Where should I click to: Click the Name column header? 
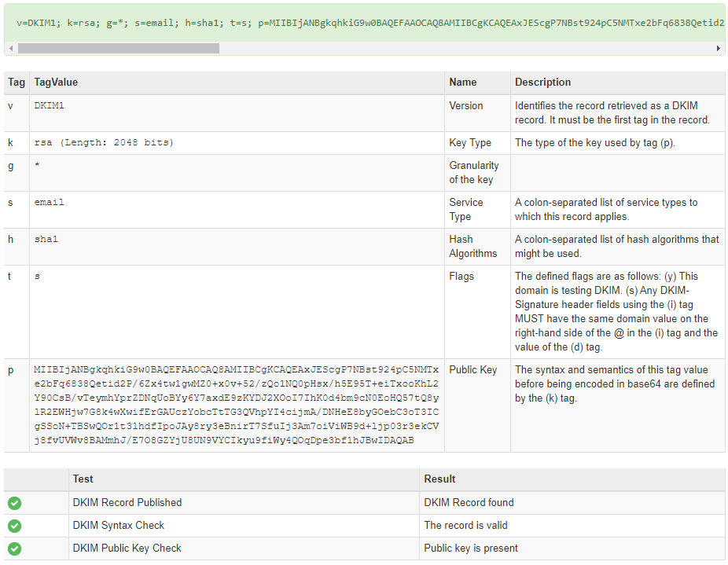[462, 83]
